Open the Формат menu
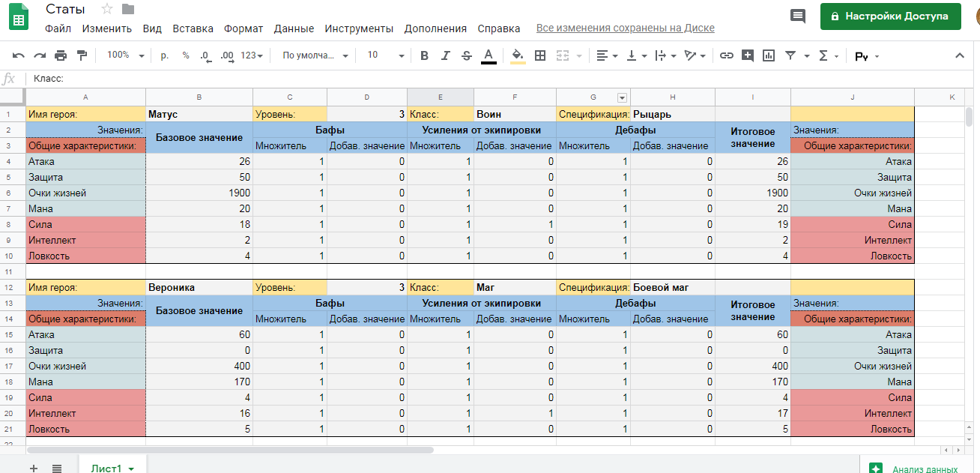The image size is (980, 473). (x=244, y=28)
